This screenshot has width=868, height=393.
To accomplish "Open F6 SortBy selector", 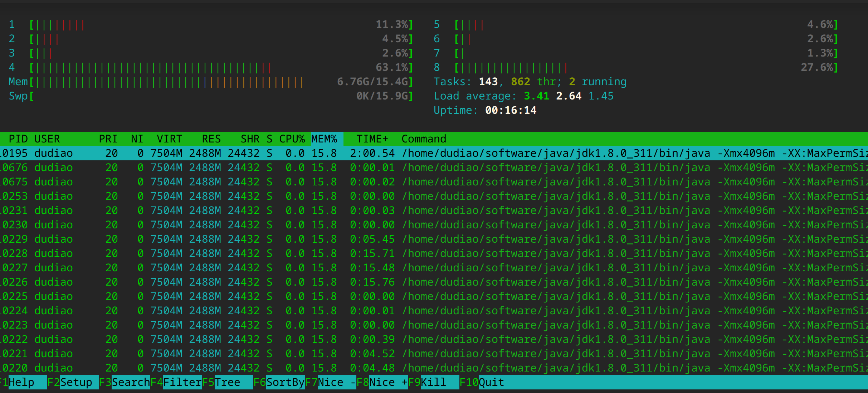I will (x=285, y=382).
